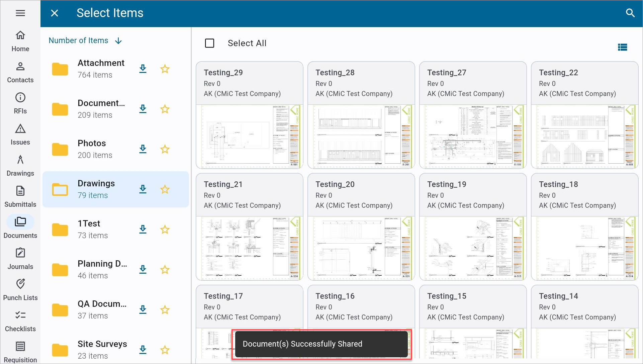
Task: Click the Issues sidebar navigation icon
Action: tap(20, 134)
